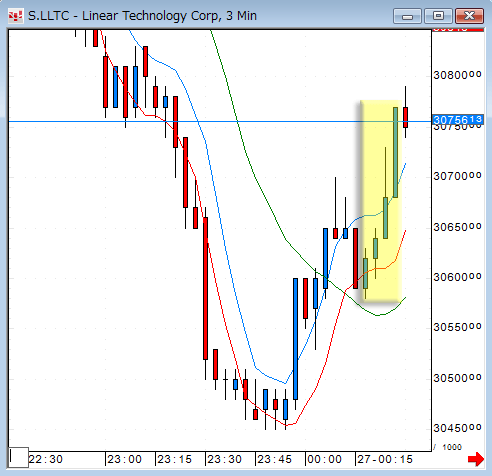Click the 3080000 price axis label
Viewport: 492px width, 476px height.
[457, 75]
